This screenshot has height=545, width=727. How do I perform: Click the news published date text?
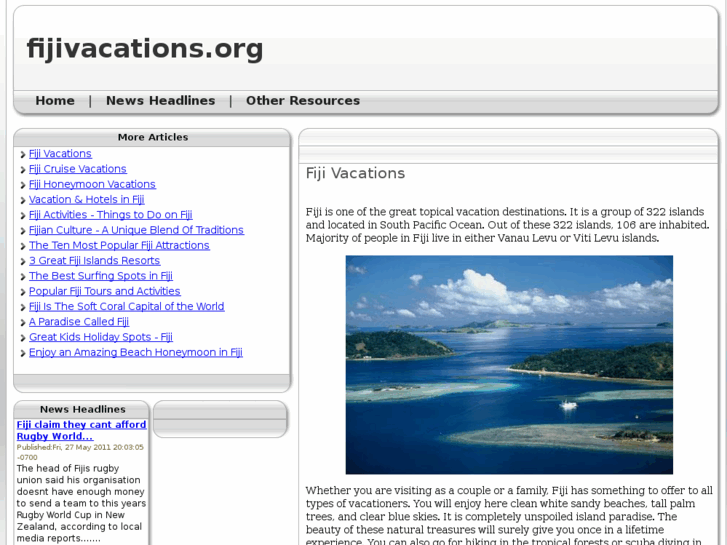point(80,452)
